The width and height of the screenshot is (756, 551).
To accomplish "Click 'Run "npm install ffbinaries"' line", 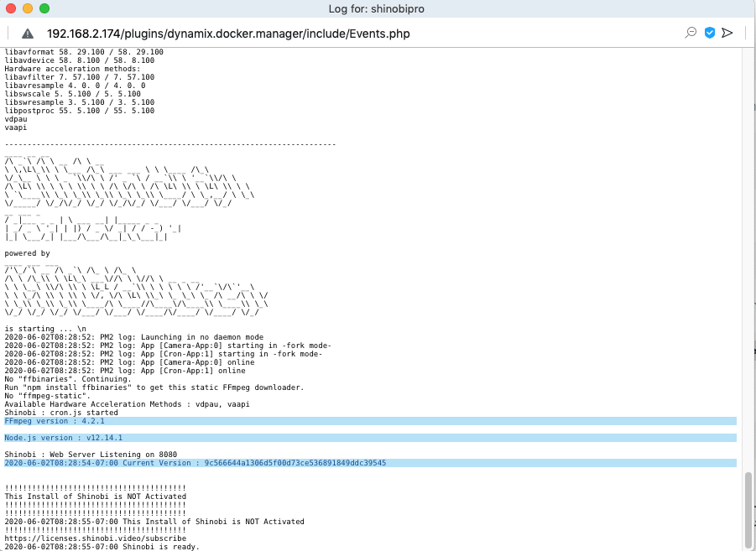I will click(x=154, y=387).
